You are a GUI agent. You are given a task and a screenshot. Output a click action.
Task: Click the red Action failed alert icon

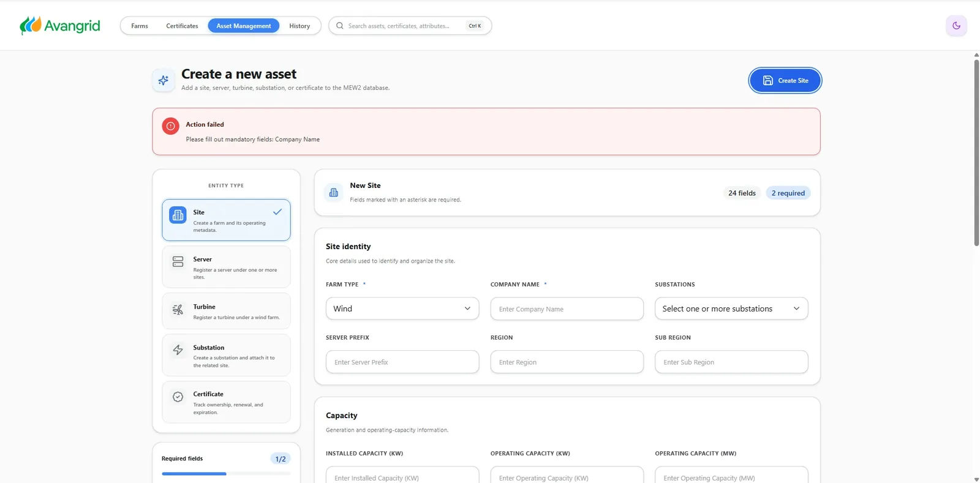tap(170, 126)
